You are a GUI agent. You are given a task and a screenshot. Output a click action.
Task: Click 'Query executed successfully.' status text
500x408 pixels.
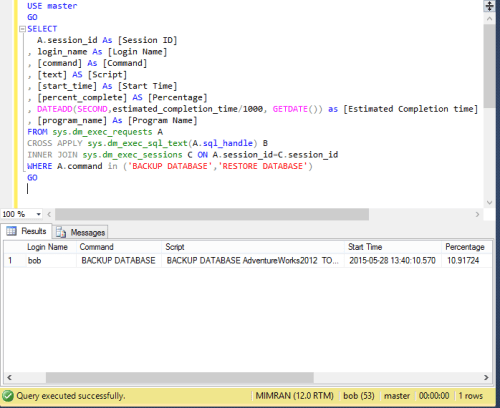[71, 396]
